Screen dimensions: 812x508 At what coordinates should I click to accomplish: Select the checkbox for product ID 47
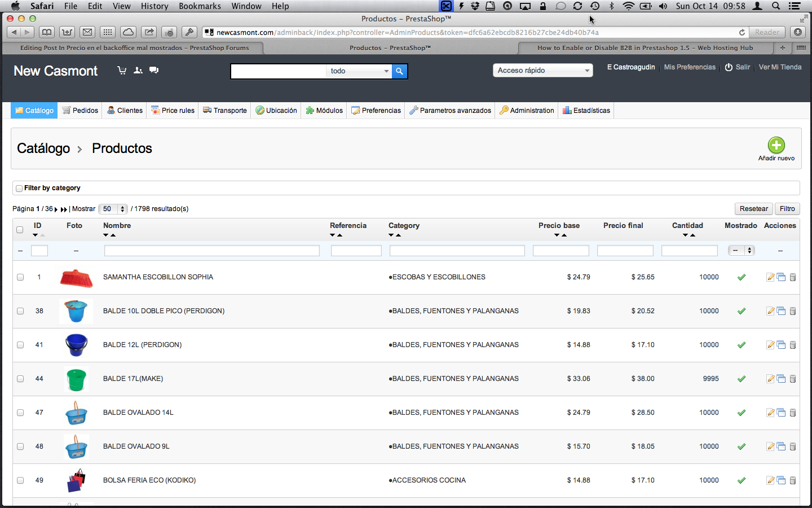coord(20,413)
